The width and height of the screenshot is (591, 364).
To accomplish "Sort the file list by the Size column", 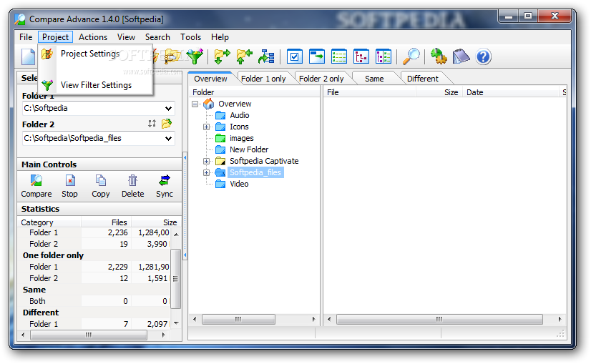I will tap(439, 92).
